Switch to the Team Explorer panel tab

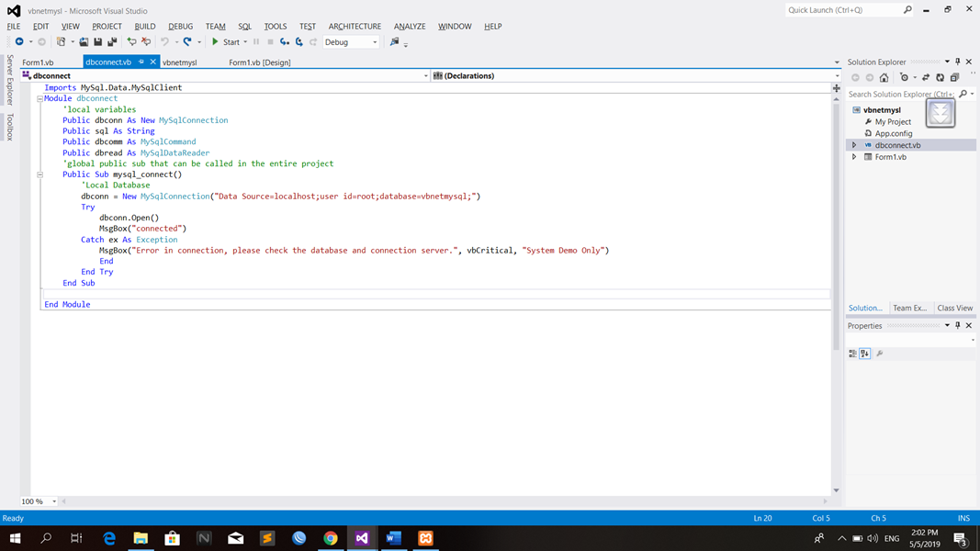click(909, 308)
